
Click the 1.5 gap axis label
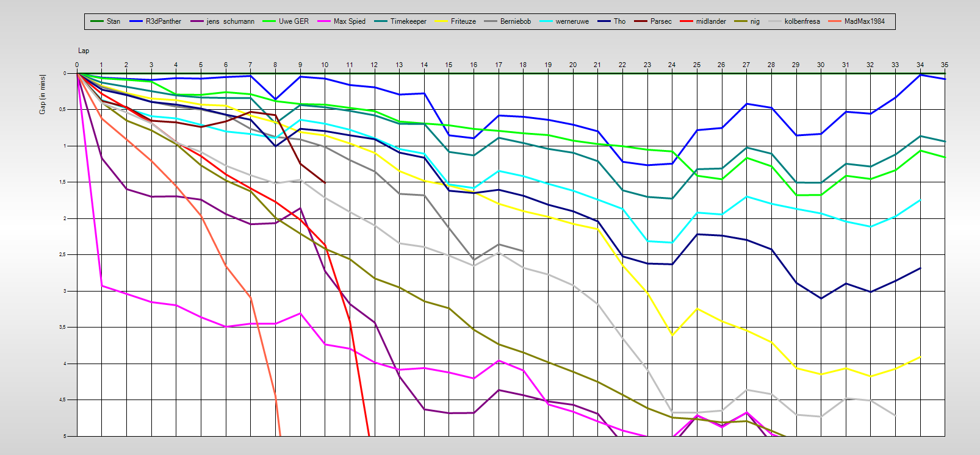[x=63, y=182]
